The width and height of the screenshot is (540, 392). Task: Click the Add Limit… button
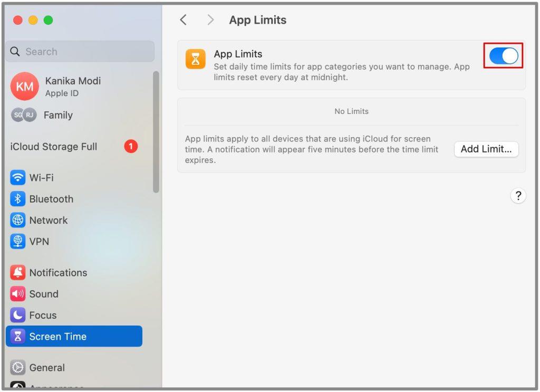[x=486, y=149]
